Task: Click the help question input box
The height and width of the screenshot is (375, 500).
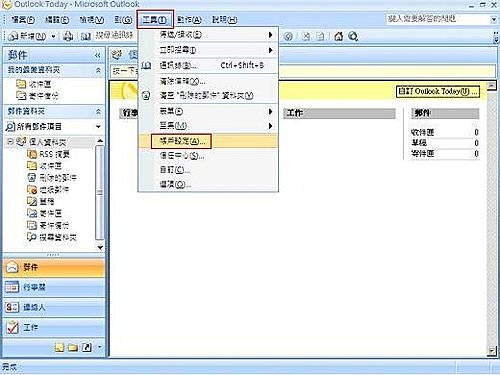Action: coord(438,19)
